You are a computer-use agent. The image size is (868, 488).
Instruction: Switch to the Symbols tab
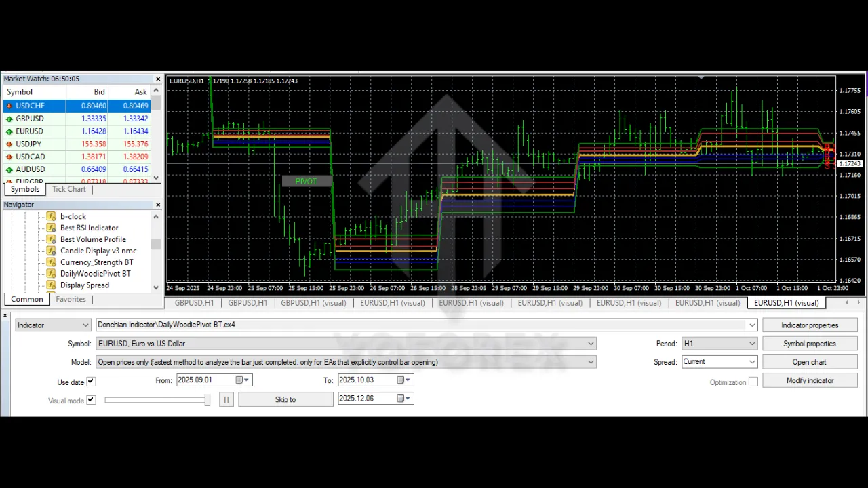click(x=25, y=190)
